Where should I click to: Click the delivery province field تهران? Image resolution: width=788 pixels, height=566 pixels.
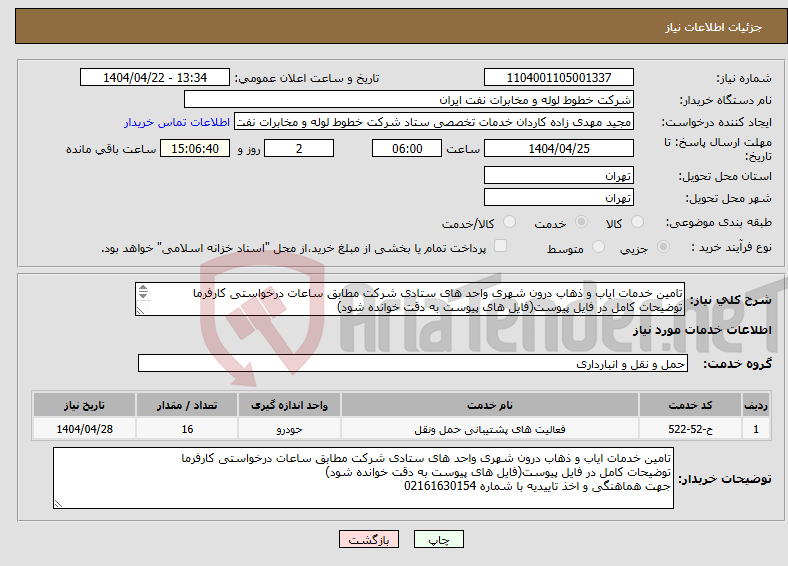[558, 175]
